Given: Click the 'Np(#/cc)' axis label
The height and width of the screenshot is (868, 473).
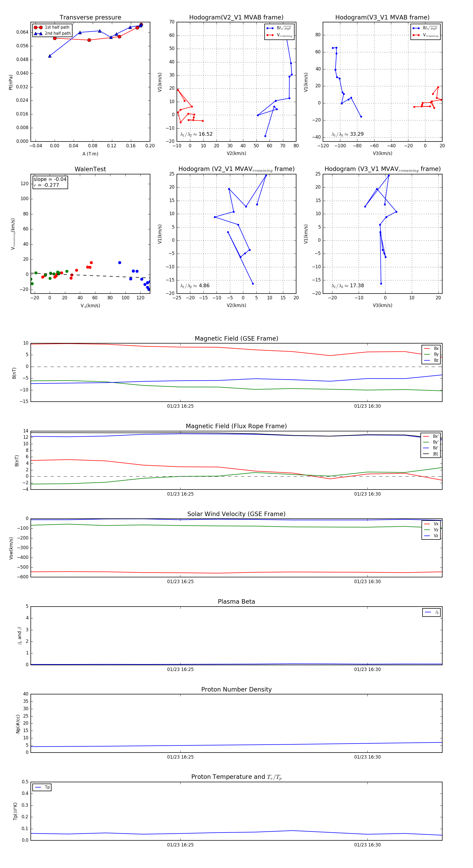Looking at the screenshot, I should click(18, 724).
